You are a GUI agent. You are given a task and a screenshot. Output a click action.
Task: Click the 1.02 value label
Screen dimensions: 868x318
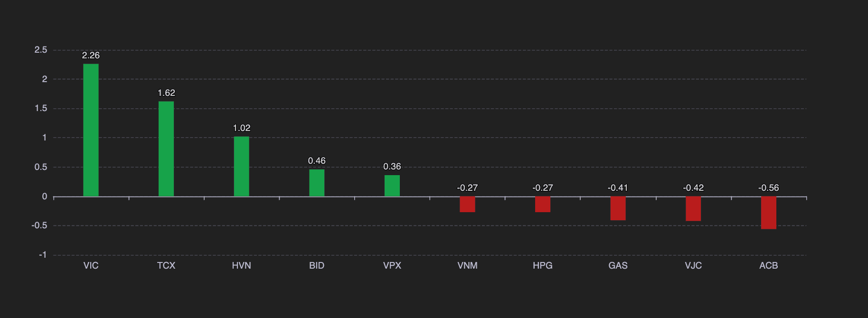pyautogui.click(x=241, y=128)
